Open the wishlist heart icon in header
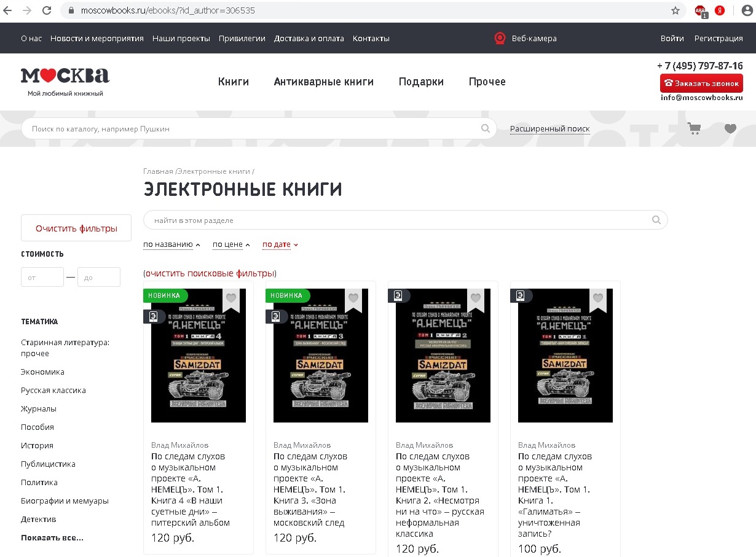The width and height of the screenshot is (756, 557). click(730, 128)
